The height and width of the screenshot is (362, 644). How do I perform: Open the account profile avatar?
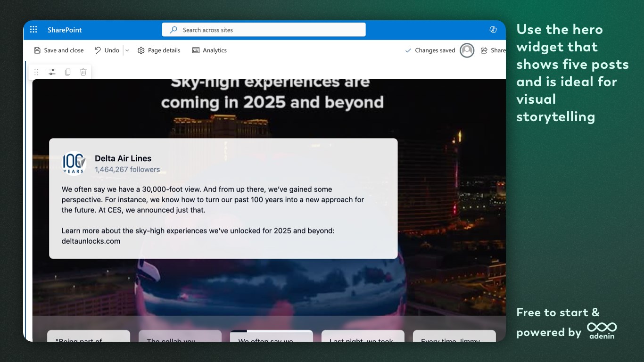pos(467,50)
